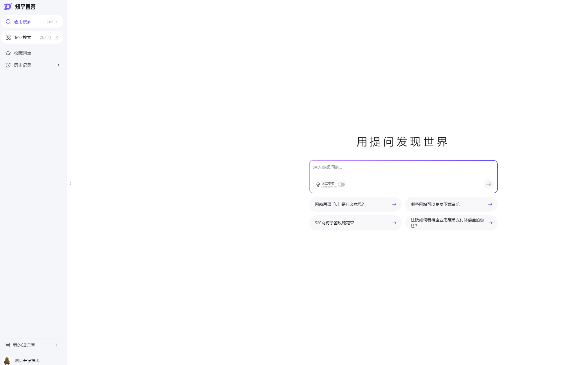
Task: Click the 专业搜索 document search icon
Action: (x=8, y=37)
